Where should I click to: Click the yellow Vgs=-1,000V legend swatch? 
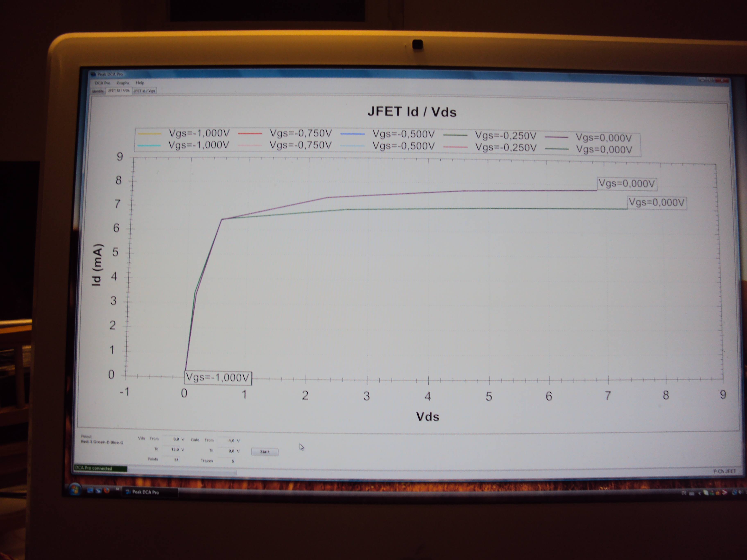click(x=150, y=134)
